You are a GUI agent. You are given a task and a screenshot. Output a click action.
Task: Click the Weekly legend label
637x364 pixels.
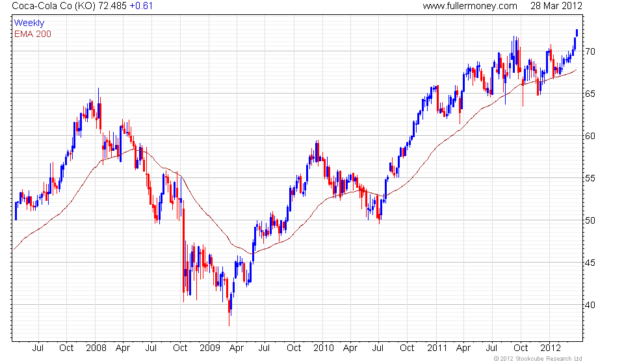click(x=29, y=23)
